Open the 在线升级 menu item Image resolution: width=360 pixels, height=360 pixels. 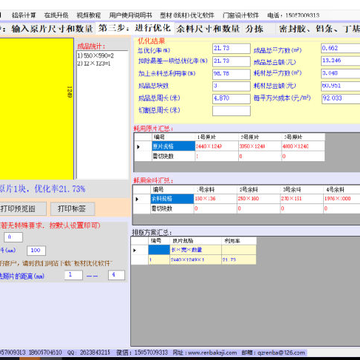coord(56,15)
